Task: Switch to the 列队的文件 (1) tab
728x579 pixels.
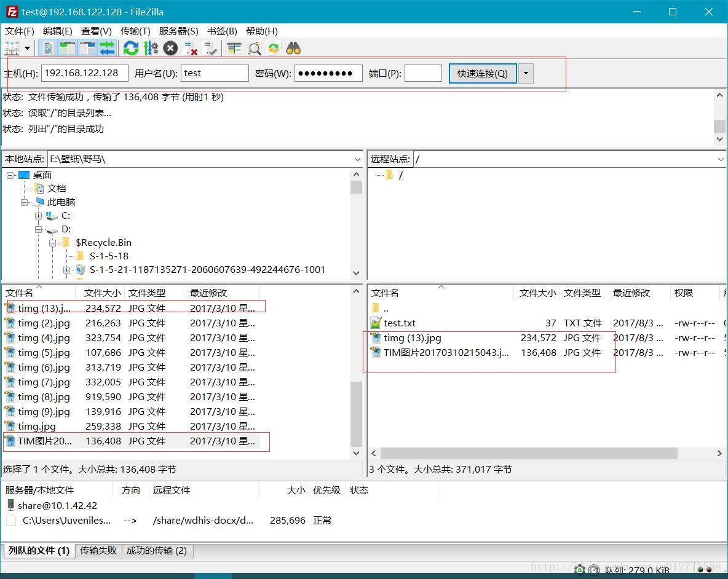Action: pyautogui.click(x=39, y=551)
